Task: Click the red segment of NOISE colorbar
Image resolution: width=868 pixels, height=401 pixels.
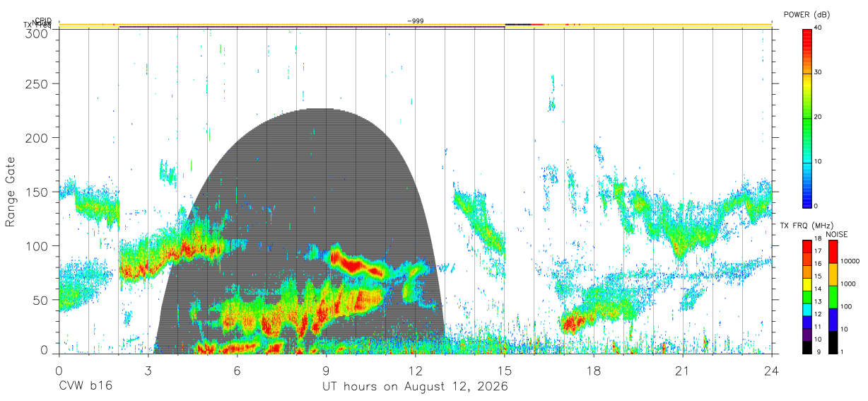Action: tap(833, 252)
